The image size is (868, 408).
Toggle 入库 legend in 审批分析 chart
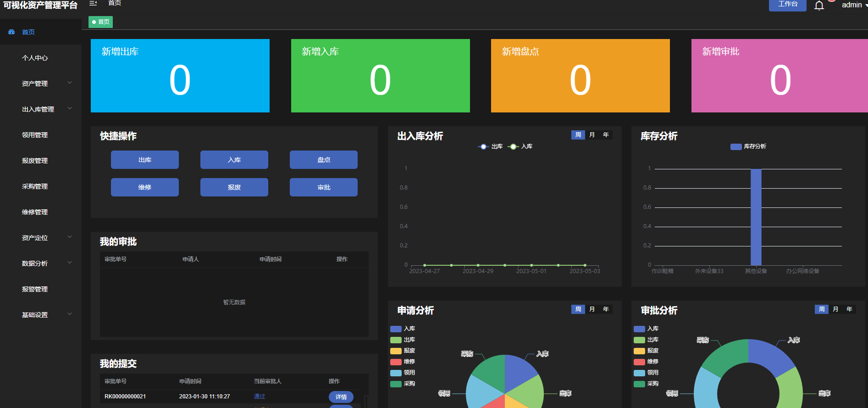(x=646, y=329)
